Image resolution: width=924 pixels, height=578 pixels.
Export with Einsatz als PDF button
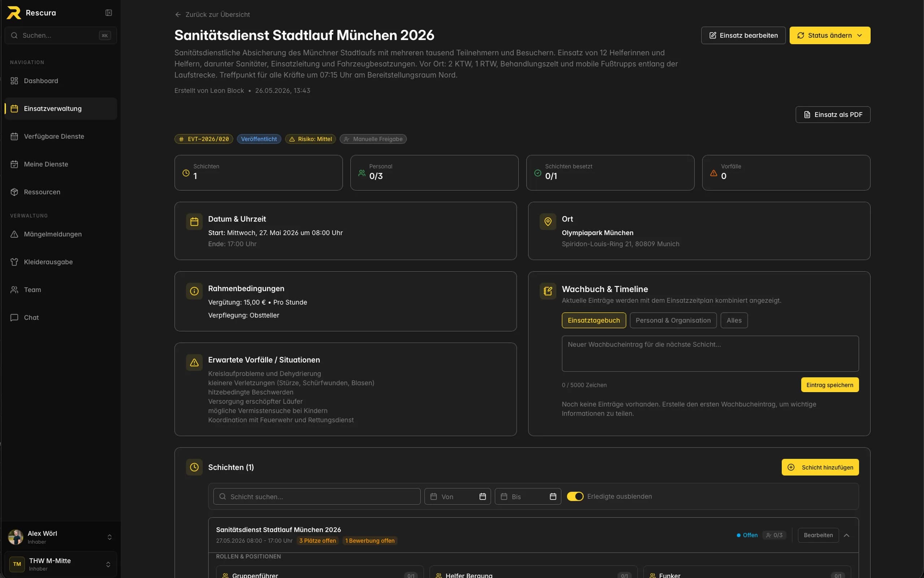coord(833,114)
